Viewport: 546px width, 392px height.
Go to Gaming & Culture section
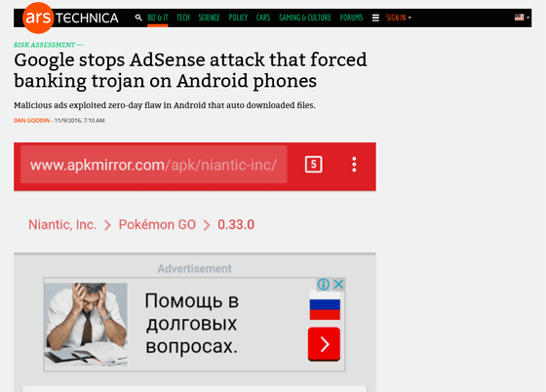(305, 18)
